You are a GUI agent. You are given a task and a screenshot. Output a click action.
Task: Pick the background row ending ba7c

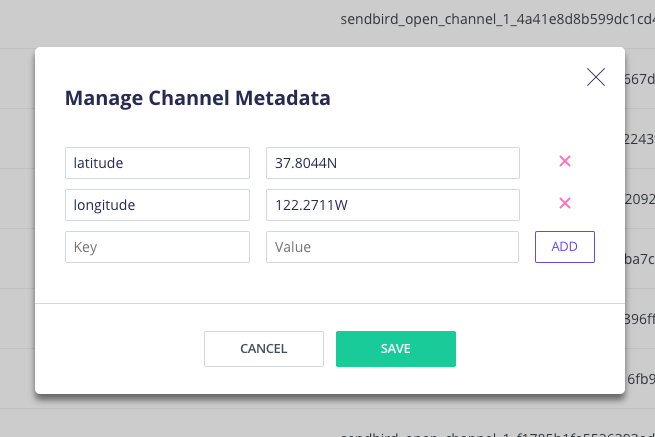[640, 259]
